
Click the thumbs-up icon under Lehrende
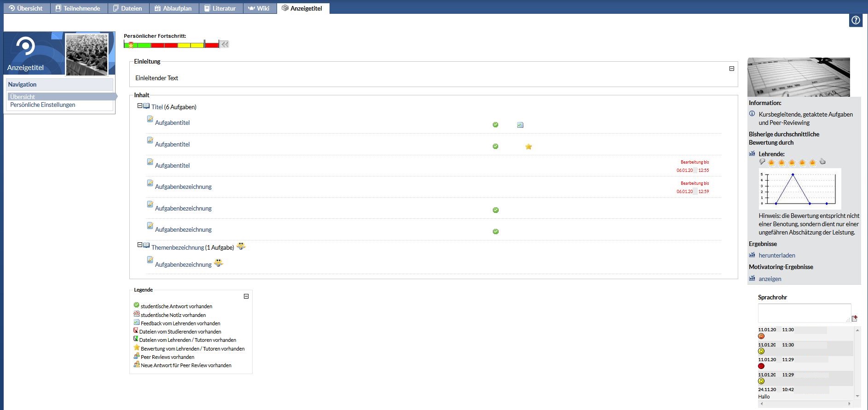822,162
